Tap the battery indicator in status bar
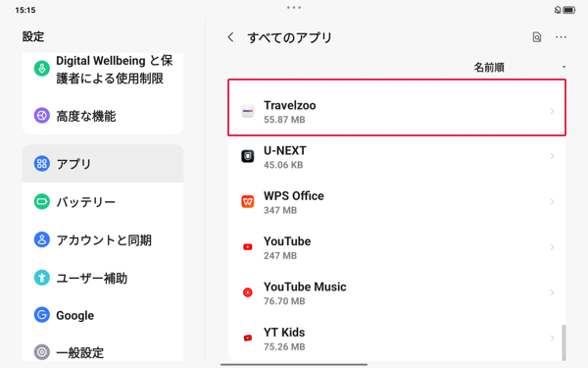Image resolution: width=588 pixels, height=368 pixels. coord(568,10)
